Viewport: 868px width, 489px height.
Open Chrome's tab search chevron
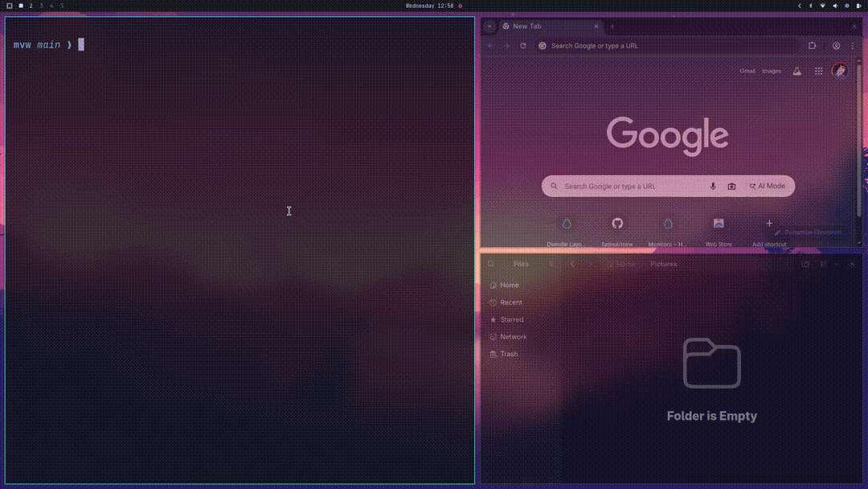tap(489, 26)
